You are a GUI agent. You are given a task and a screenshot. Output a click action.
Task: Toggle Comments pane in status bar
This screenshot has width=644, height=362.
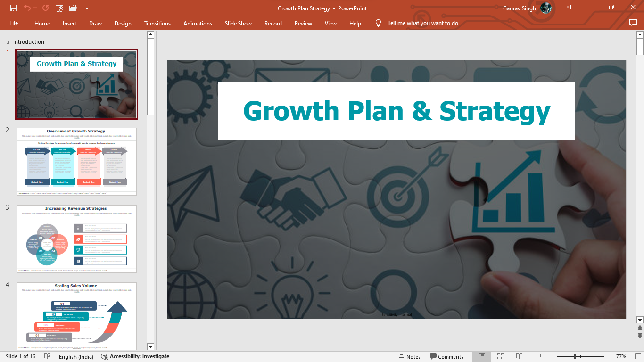[446, 356]
